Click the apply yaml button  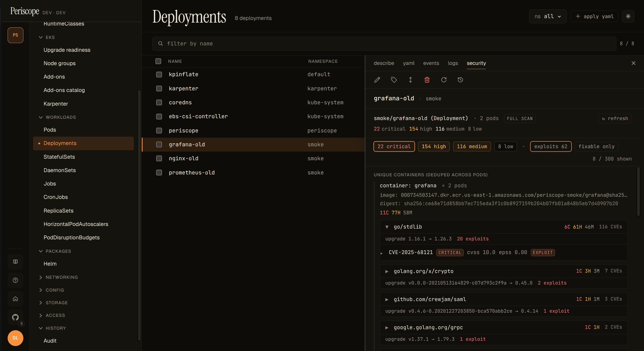pos(594,16)
